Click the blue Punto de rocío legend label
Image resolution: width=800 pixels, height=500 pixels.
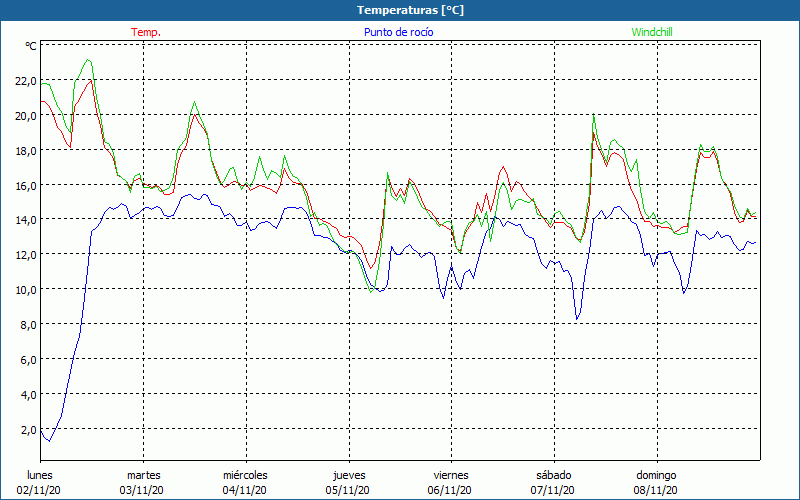coord(398,32)
